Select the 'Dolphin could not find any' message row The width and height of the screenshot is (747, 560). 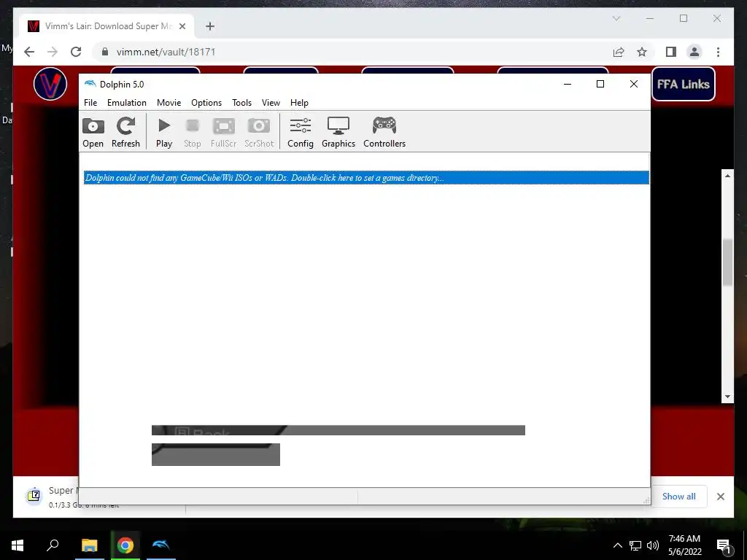366,178
